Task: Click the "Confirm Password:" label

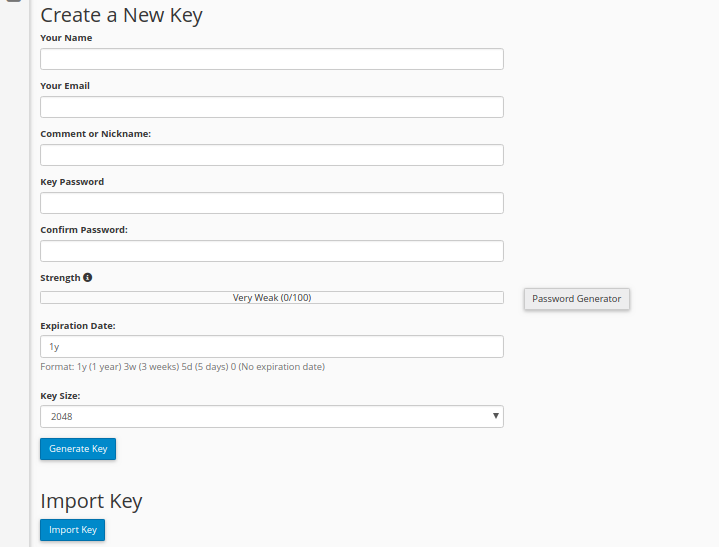Action: tap(84, 230)
